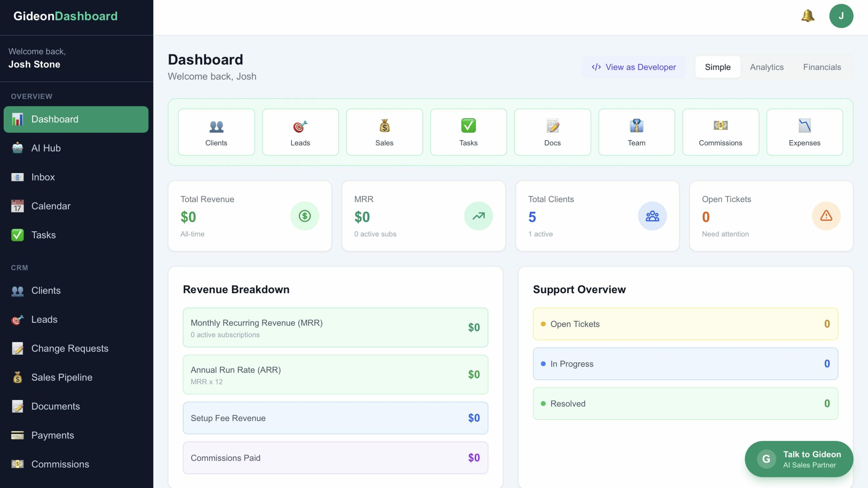Image resolution: width=868 pixels, height=488 pixels.
Task: Open the Sales money bag card
Action: point(384,132)
